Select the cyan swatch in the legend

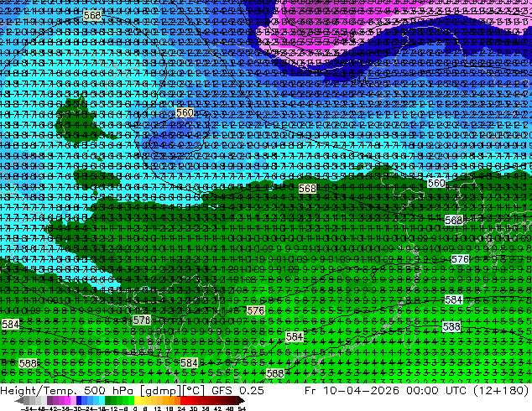click(102, 400)
